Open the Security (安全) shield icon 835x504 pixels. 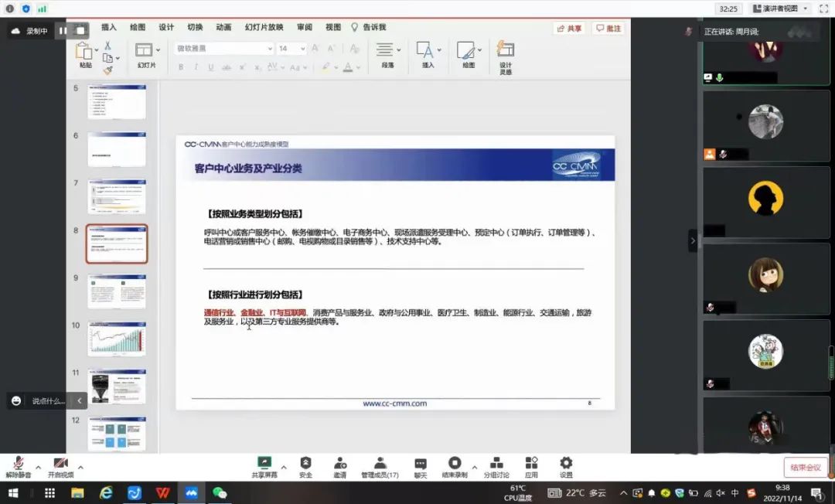[x=305, y=462]
